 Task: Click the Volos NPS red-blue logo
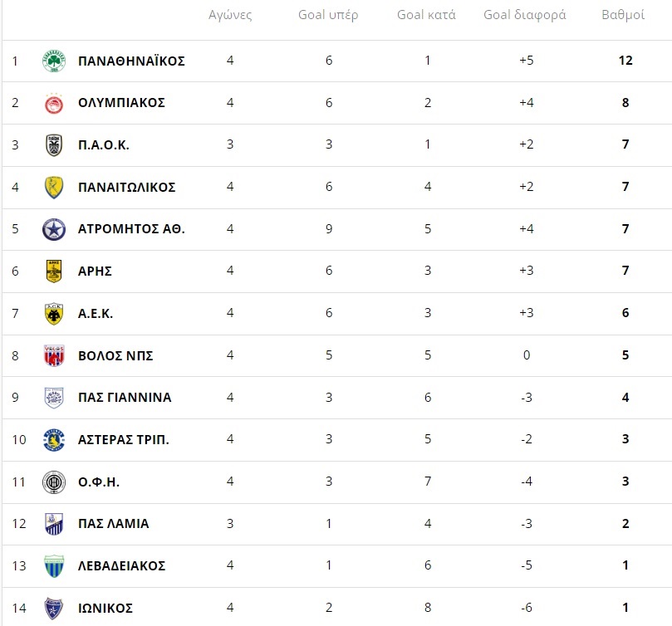point(54,355)
